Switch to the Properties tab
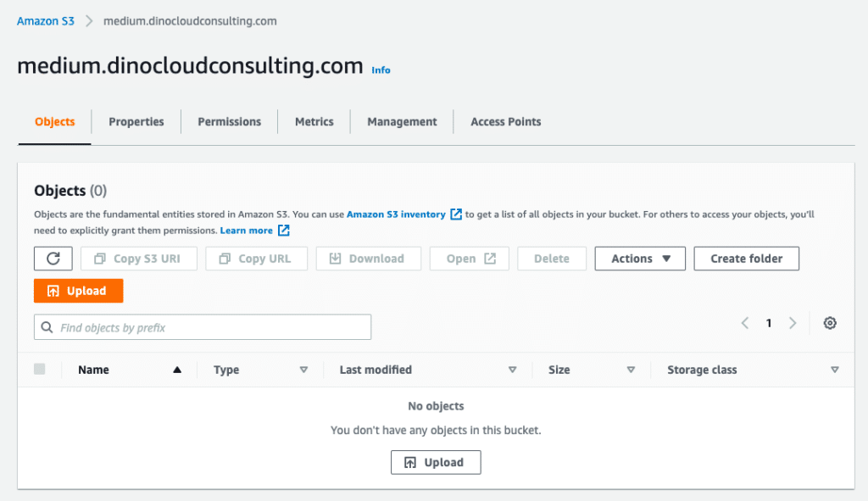This screenshot has width=868, height=501. [136, 122]
